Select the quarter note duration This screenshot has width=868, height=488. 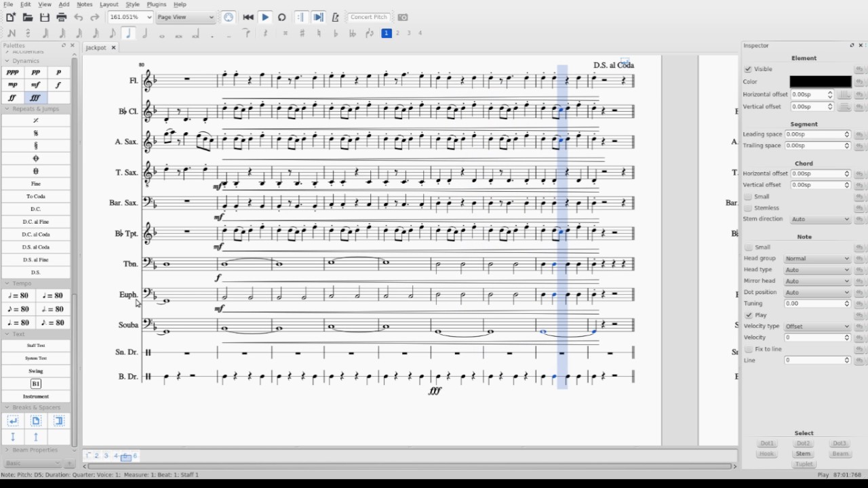(128, 33)
